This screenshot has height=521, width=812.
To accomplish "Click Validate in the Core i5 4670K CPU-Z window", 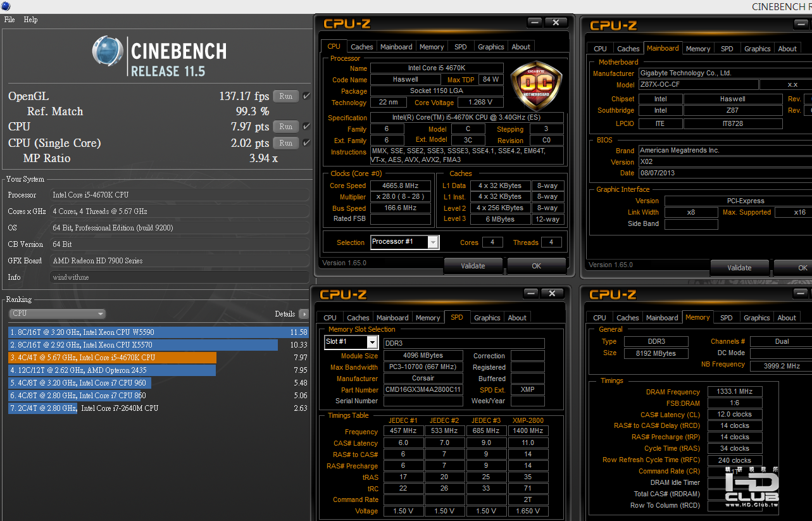I will [473, 266].
